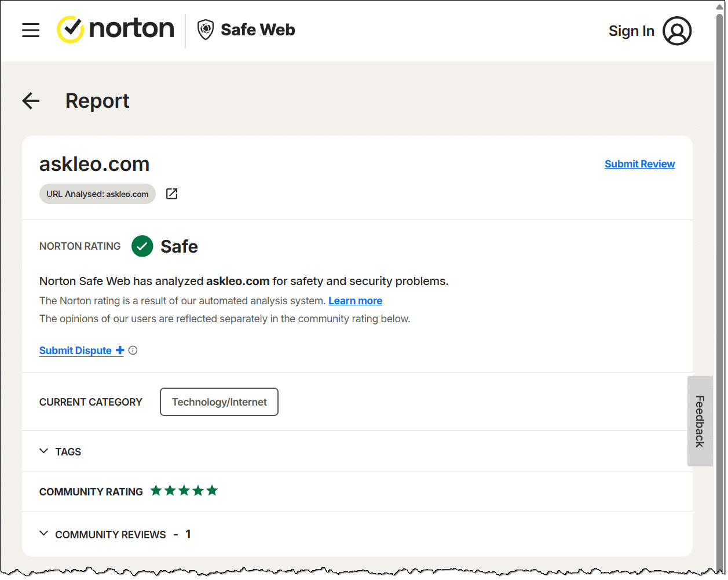Click the NORTON RATING label
This screenshot has width=728, height=580.
[x=80, y=246]
